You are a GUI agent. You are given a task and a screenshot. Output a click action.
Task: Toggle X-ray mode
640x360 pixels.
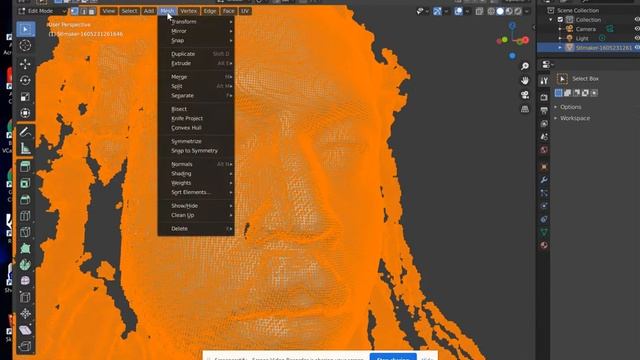click(x=479, y=11)
